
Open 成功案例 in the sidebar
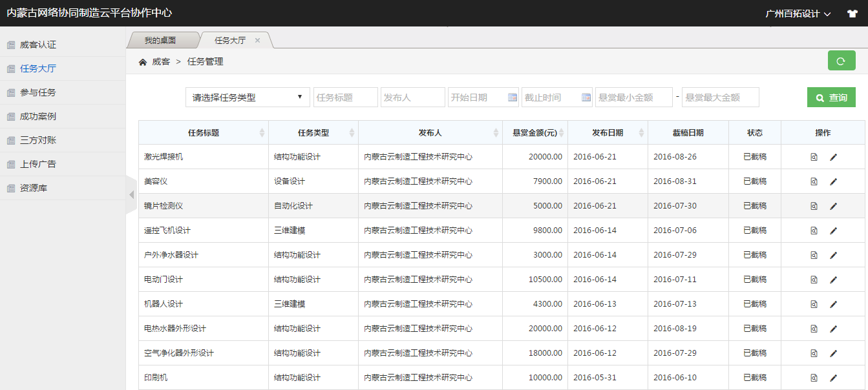[x=38, y=116]
